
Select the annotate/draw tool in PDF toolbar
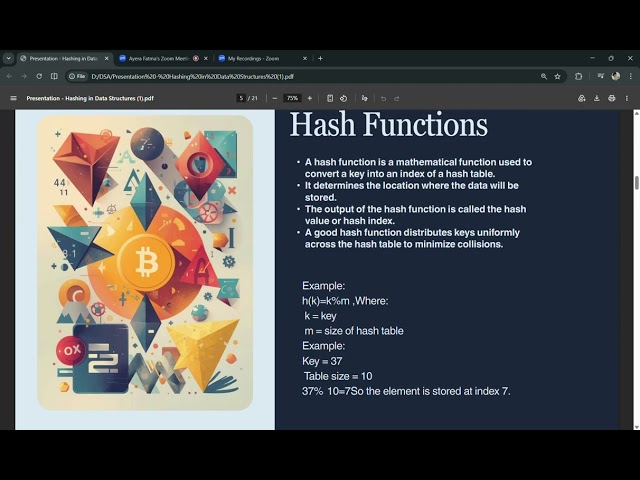(364, 98)
